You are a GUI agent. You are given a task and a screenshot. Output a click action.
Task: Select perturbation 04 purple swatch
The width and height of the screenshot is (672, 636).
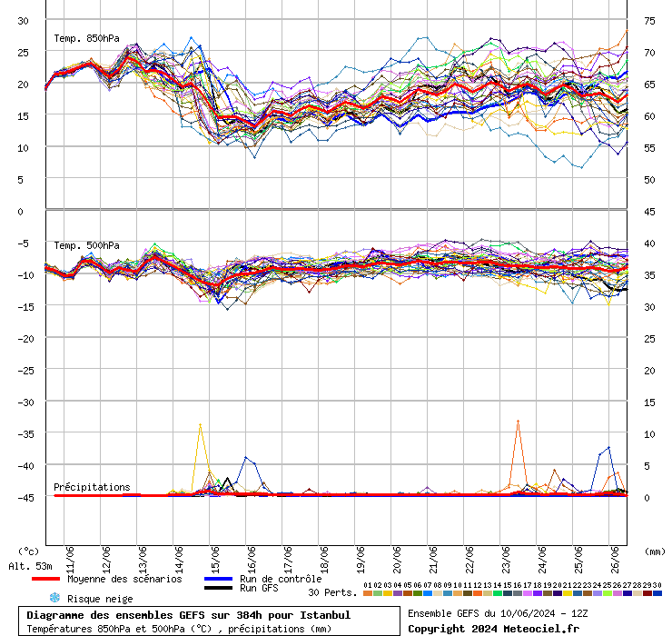(398, 593)
